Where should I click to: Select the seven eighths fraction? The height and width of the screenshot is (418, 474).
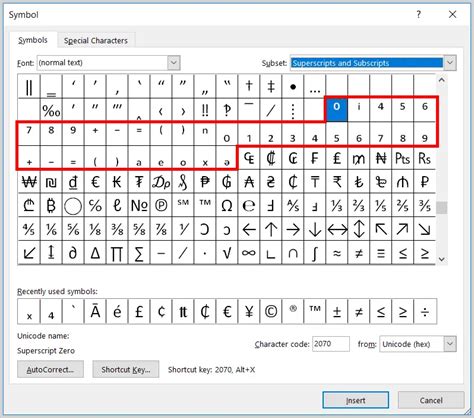(161, 229)
